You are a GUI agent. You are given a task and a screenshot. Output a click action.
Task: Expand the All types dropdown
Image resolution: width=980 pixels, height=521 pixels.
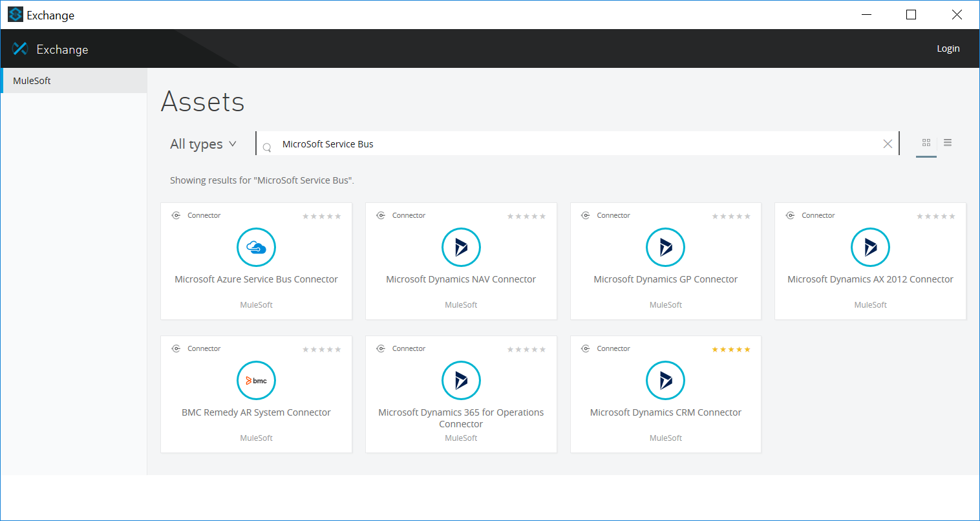pos(203,144)
